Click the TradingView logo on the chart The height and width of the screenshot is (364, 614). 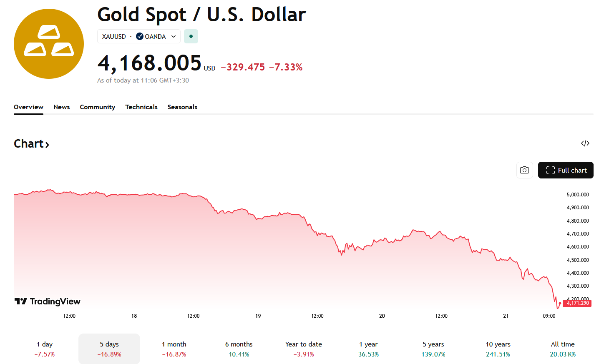pyautogui.click(x=48, y=301)
